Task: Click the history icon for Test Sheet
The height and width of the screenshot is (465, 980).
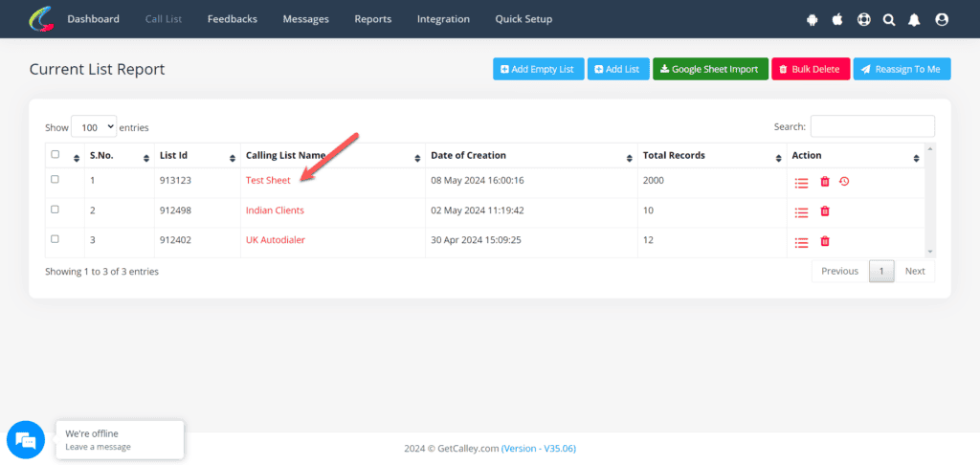Action: coord(844,182)
